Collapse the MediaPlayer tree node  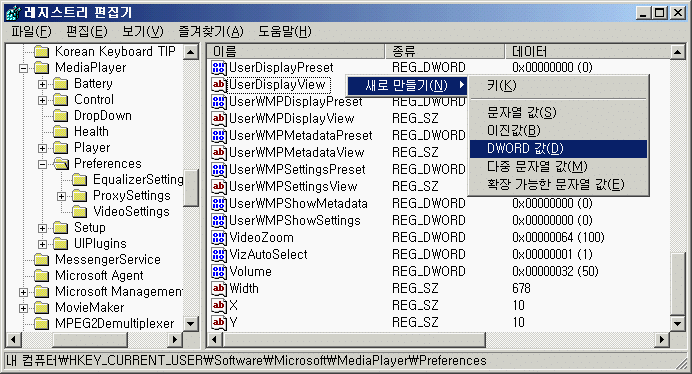pos(23,68)
